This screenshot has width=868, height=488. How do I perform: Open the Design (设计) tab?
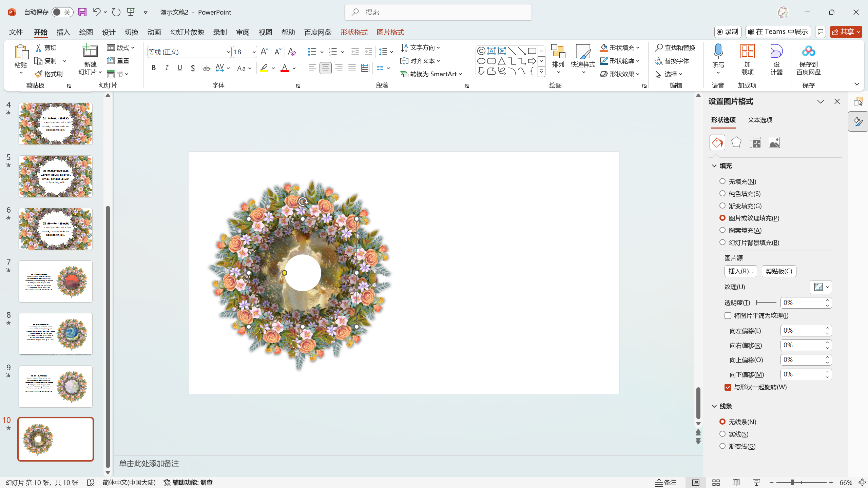tap(109, 32)
